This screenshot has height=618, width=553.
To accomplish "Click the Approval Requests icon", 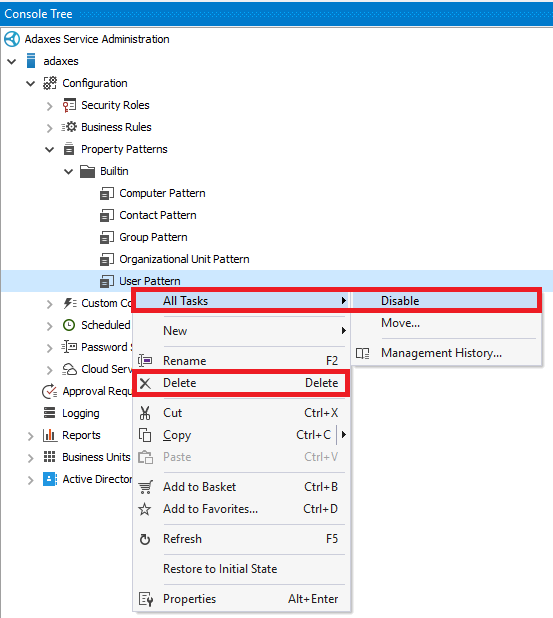I will point(50,391).
